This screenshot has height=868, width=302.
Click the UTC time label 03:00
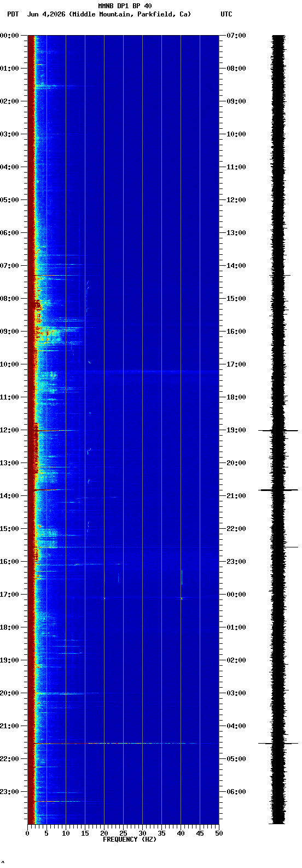point(236,693)
